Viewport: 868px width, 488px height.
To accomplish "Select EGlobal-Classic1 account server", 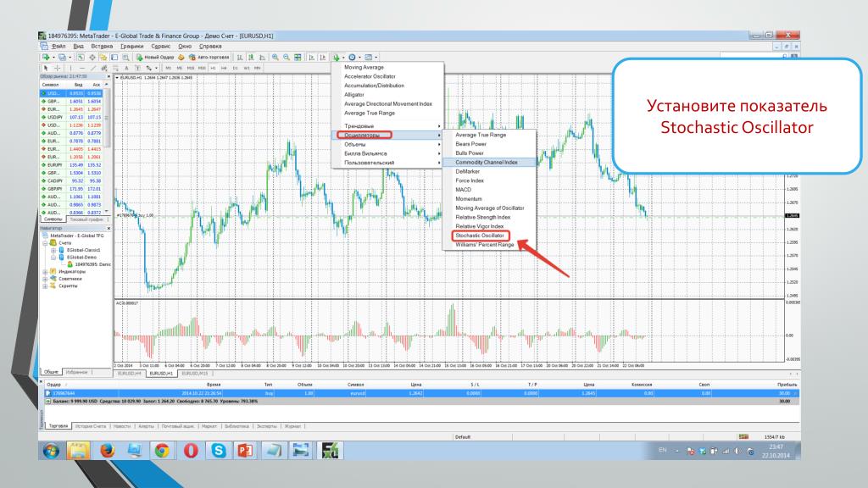I will coord(84,250).
